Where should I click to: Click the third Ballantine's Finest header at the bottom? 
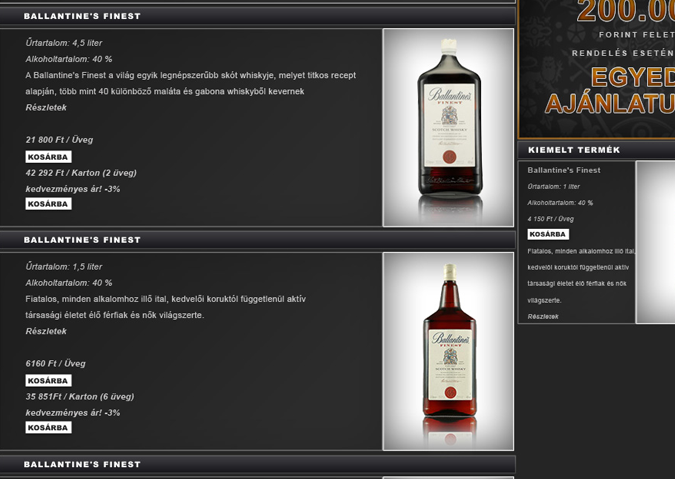point(257,464)
